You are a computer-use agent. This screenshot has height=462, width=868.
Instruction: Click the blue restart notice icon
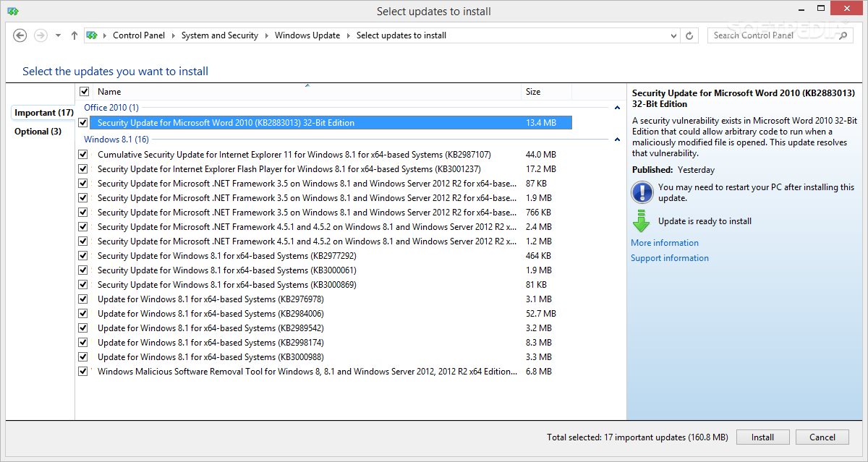642,192
